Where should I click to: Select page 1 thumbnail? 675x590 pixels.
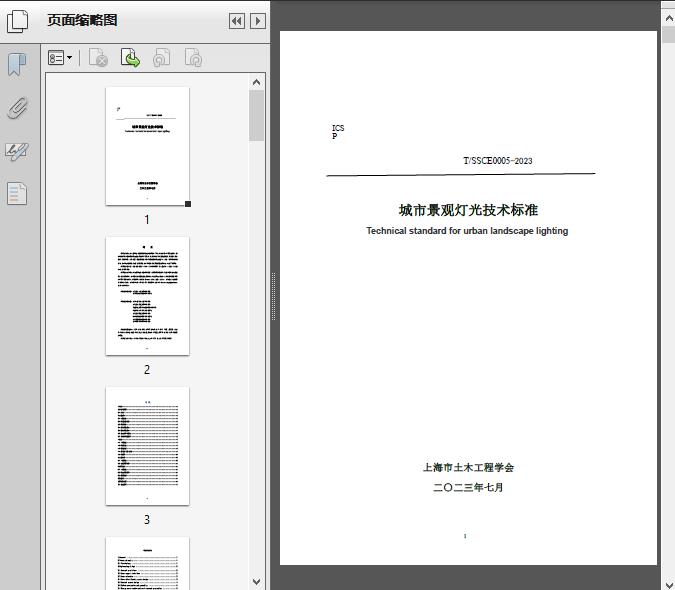point(147,146)
